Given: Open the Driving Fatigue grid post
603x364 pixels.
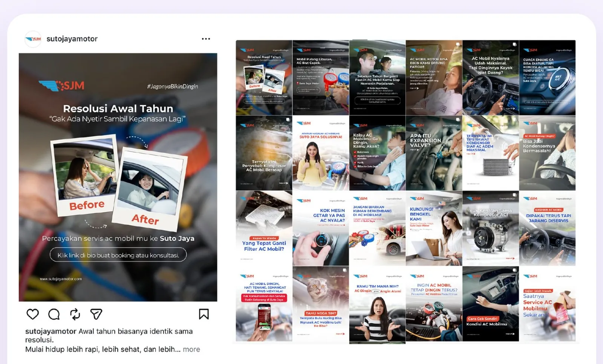Looking at the screenshot, I should tap(434, 78).
